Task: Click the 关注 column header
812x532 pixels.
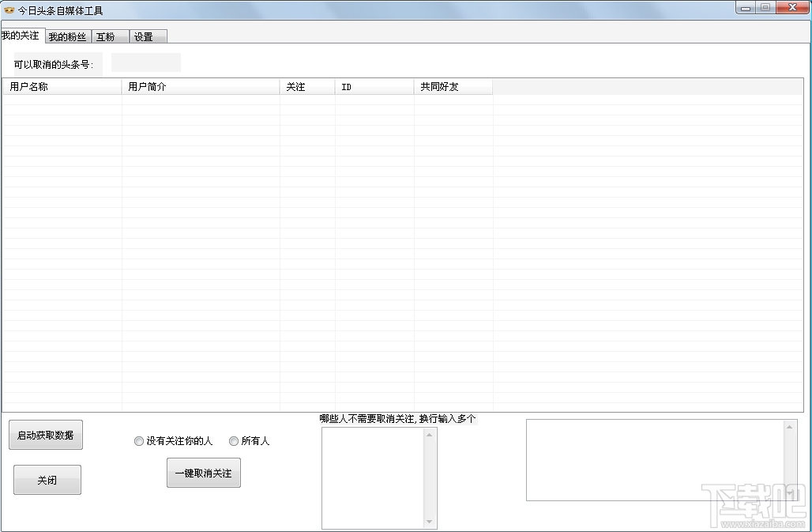Action: pos(307,86)
